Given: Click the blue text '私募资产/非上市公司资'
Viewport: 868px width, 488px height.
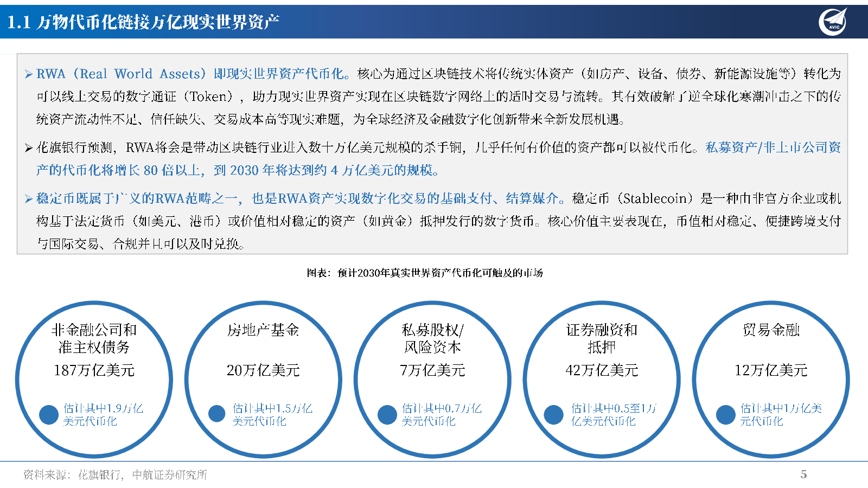Looking at the screenshot, I should click(773, 147).
